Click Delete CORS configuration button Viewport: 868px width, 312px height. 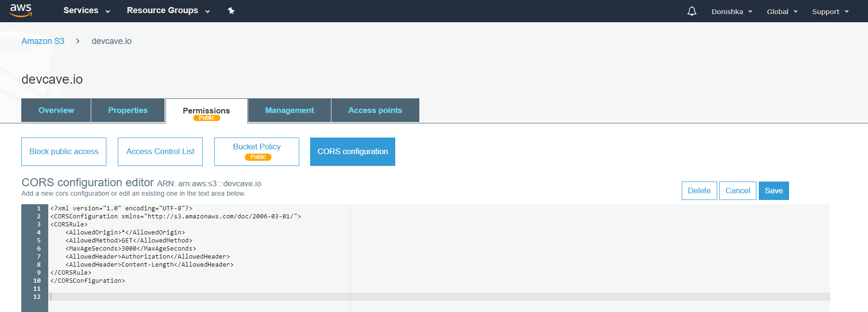[x=699, y=191]
